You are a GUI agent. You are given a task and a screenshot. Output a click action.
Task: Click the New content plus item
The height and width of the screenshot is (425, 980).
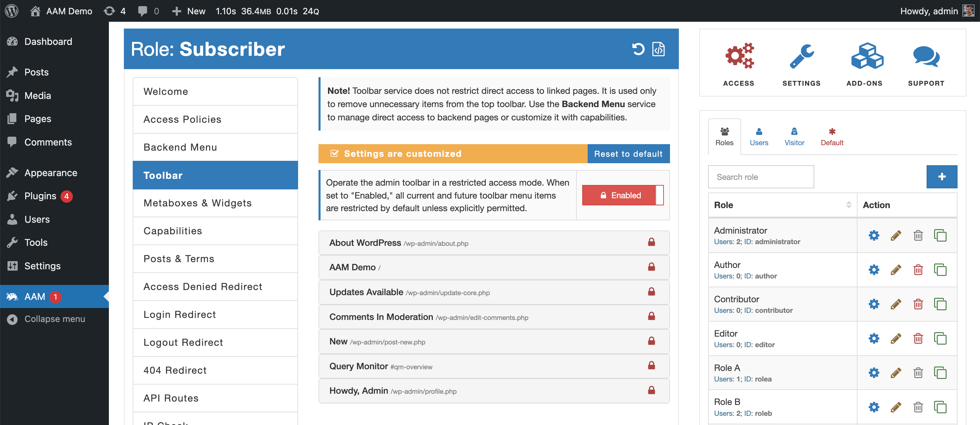[x=188, y=11]
